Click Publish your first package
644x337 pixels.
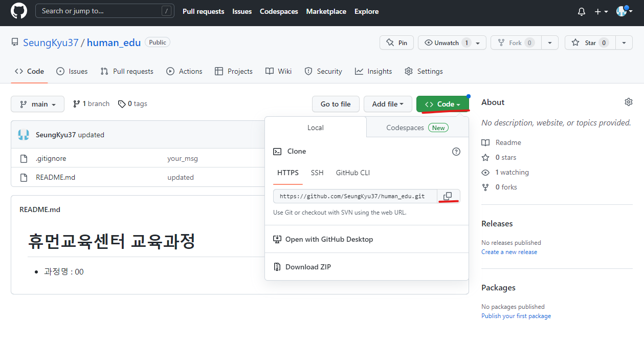[x=516, y=316]
